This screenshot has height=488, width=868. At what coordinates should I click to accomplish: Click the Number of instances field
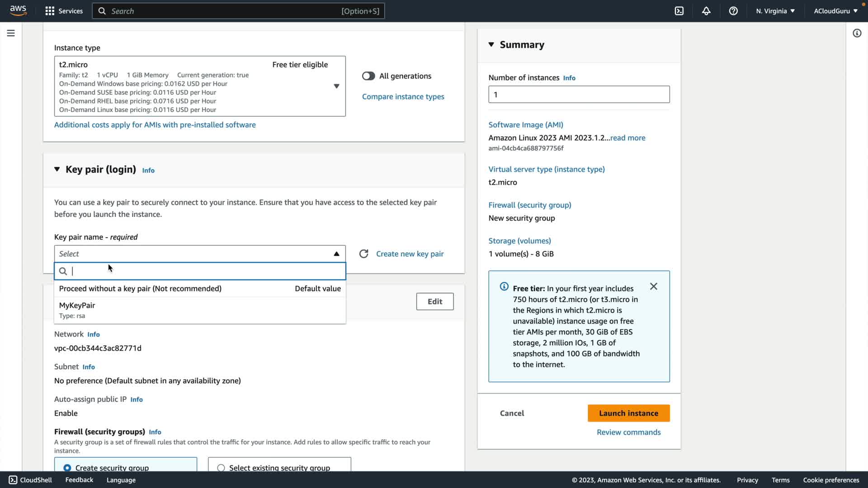[x=579, y=94]
